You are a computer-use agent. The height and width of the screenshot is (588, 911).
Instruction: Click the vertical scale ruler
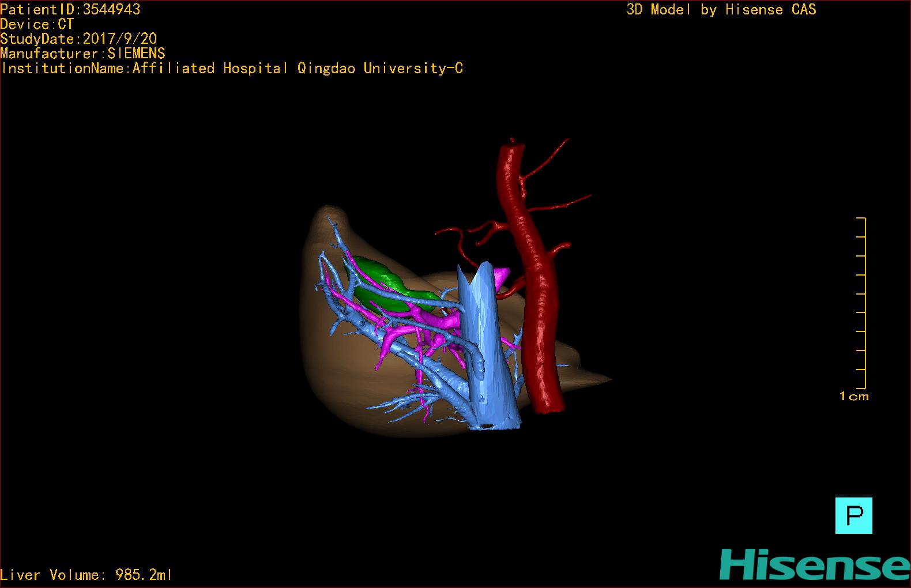pyautogui.click(x=861, y=303)
